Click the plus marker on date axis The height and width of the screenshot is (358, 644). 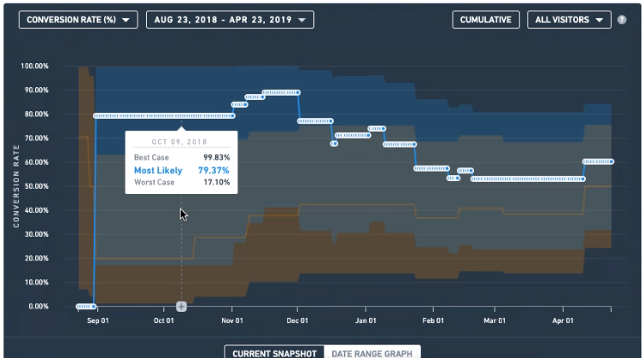[x=181, y=306]
